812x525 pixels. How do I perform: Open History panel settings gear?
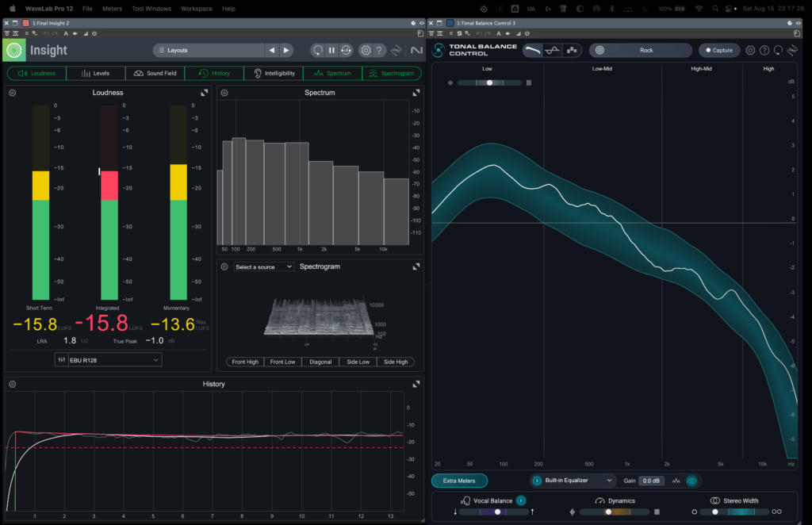pos(13,384)
